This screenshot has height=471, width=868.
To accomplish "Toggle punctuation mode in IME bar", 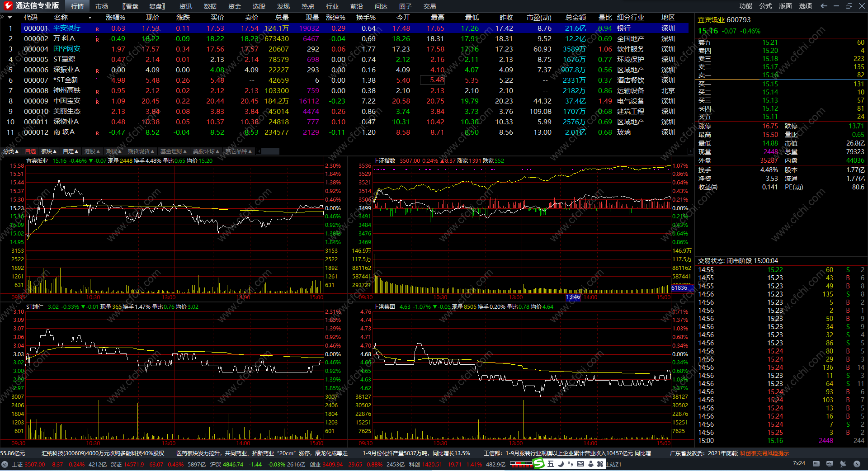I will (x=570, y=464).
